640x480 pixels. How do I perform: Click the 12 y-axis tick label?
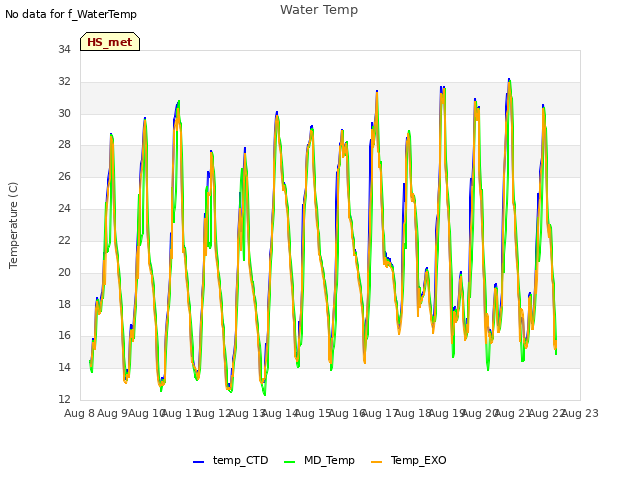[x=64, y=399]
